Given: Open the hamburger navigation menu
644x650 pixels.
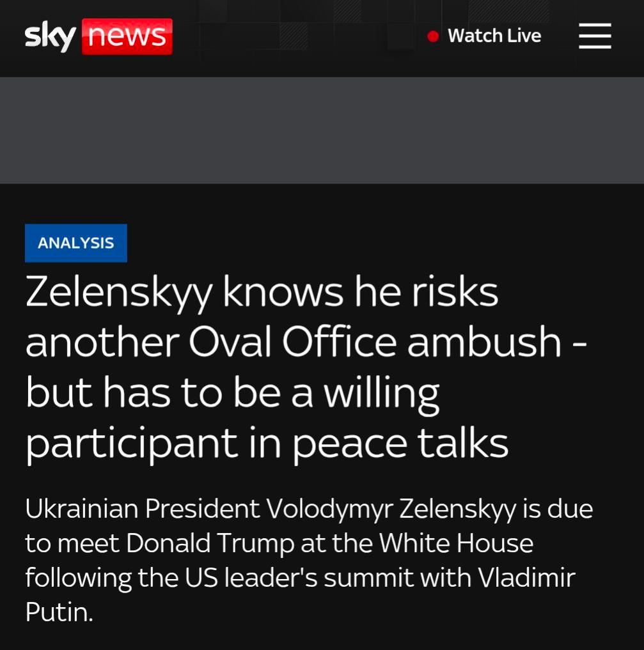Looking at the screenshot, I should (595, 36).
